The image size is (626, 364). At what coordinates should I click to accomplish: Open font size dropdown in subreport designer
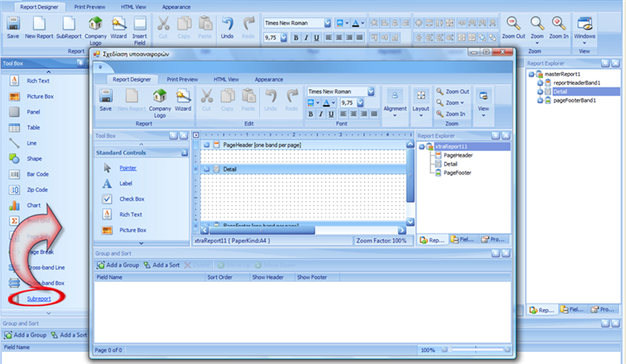click(360, 103)
